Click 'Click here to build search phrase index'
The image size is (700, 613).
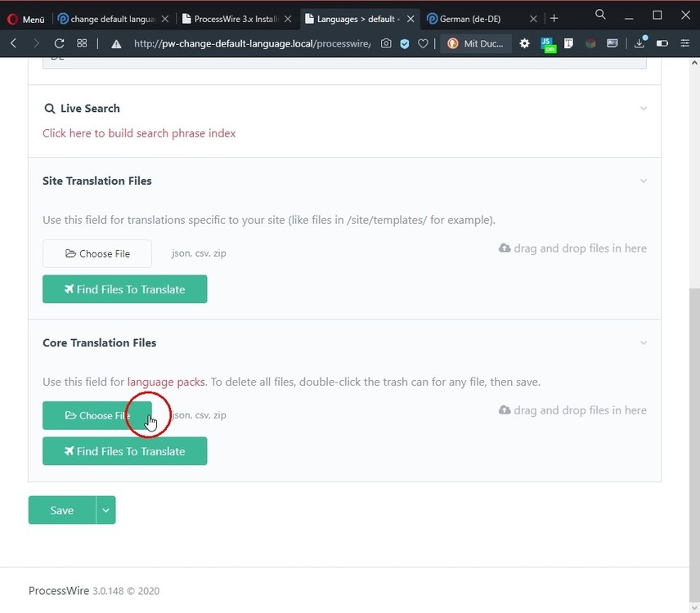point(139,133)
